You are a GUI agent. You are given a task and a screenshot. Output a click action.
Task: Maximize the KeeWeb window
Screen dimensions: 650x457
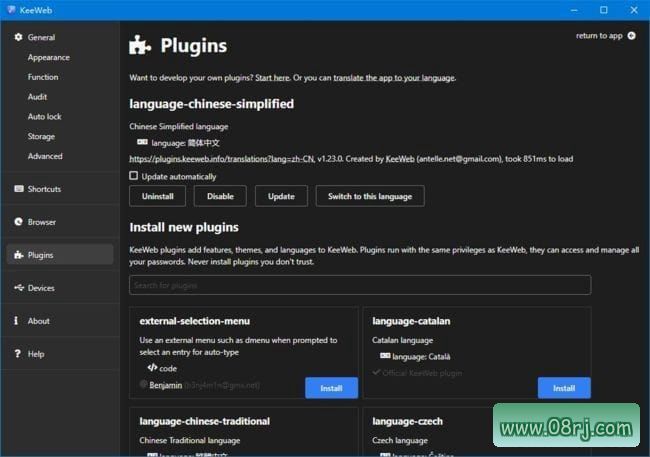click(604, 10)
